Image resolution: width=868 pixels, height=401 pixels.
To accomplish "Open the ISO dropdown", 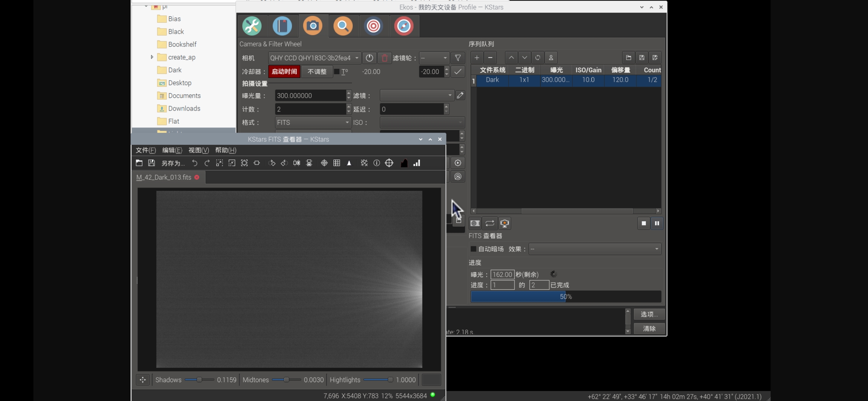I will click(422, 123).
